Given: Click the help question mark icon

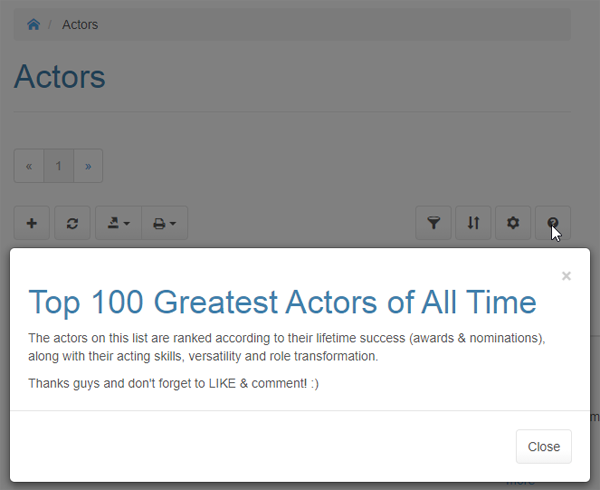Looking at the screenshot, I should (553, 223).
